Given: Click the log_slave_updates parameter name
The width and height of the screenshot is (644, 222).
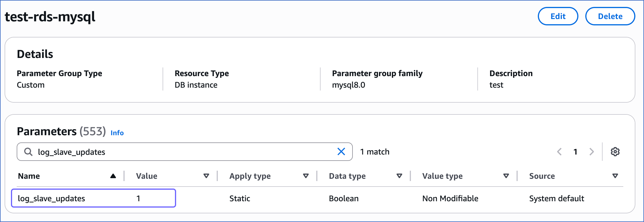Looking at the screenshot, I should pos(52,198).
